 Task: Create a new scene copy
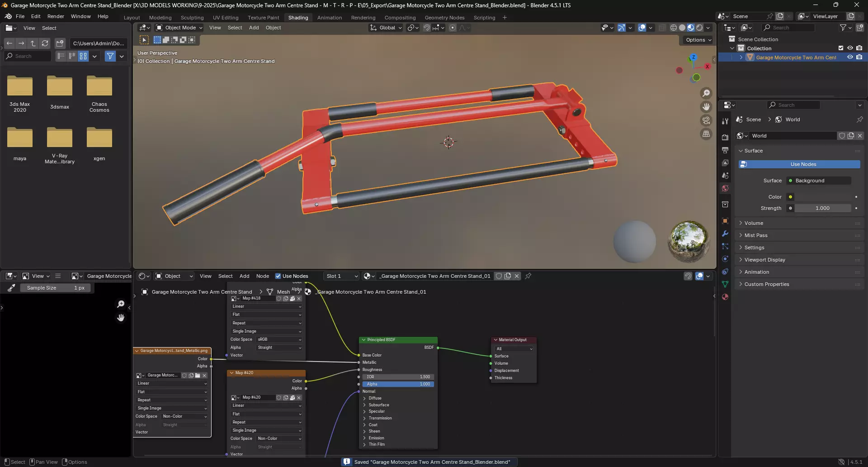click(x=780, y=16)
